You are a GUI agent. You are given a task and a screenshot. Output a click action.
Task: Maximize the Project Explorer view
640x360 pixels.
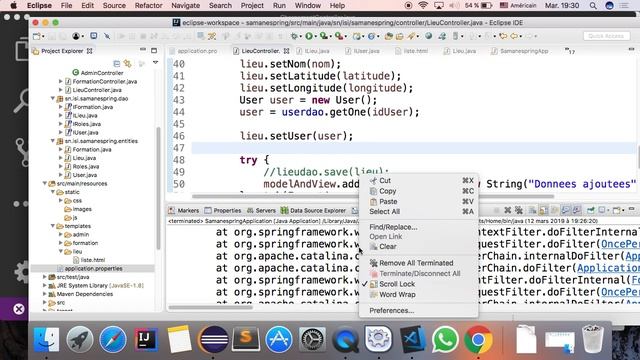154,51
